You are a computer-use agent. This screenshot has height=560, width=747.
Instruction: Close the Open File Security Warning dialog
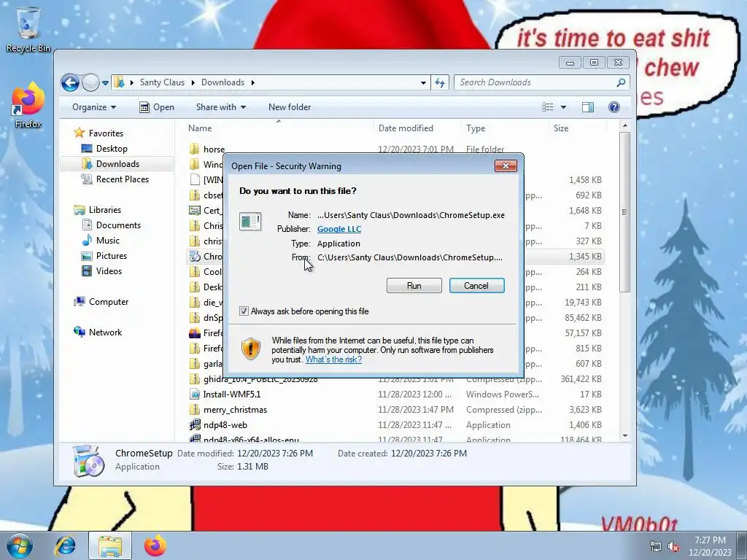tap(506, 166)
